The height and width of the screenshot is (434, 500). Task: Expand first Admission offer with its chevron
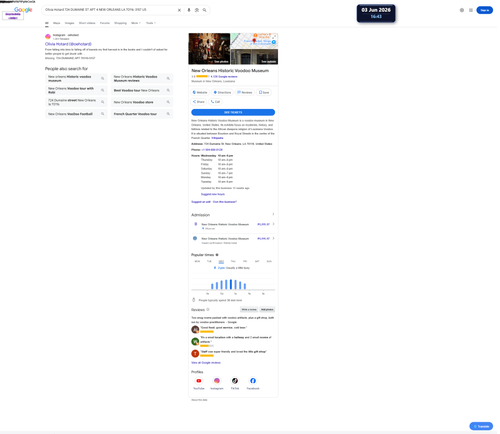pos(274,224)
